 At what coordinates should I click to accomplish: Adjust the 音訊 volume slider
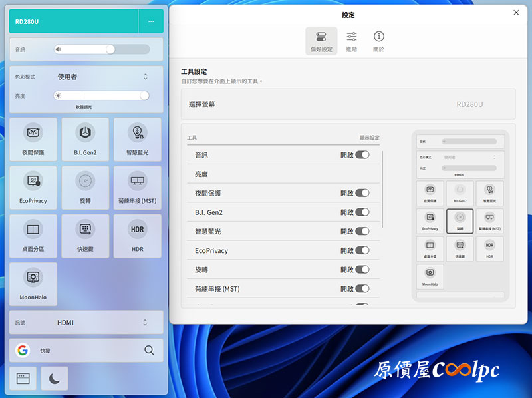point(102,49)
